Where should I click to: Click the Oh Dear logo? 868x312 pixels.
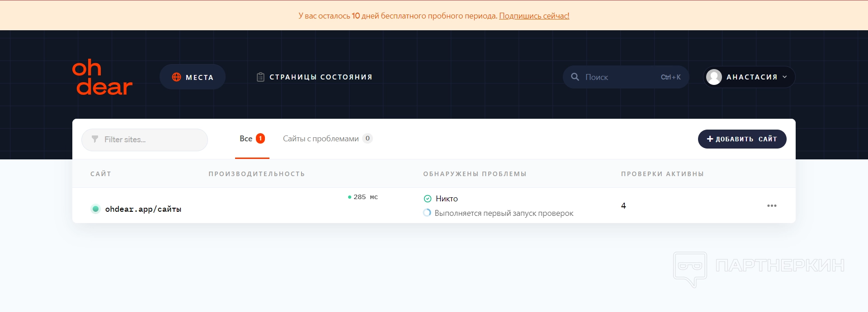pos(102,77)
